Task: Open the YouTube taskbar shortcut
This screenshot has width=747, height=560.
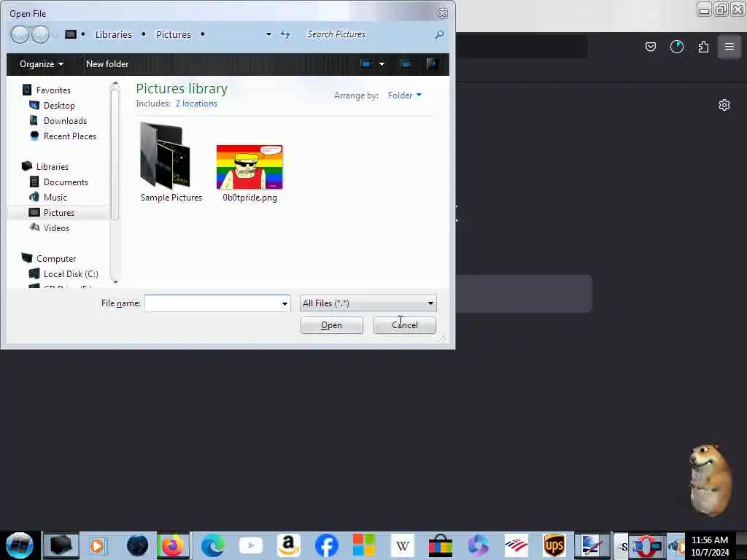Action: click(251, 545)
